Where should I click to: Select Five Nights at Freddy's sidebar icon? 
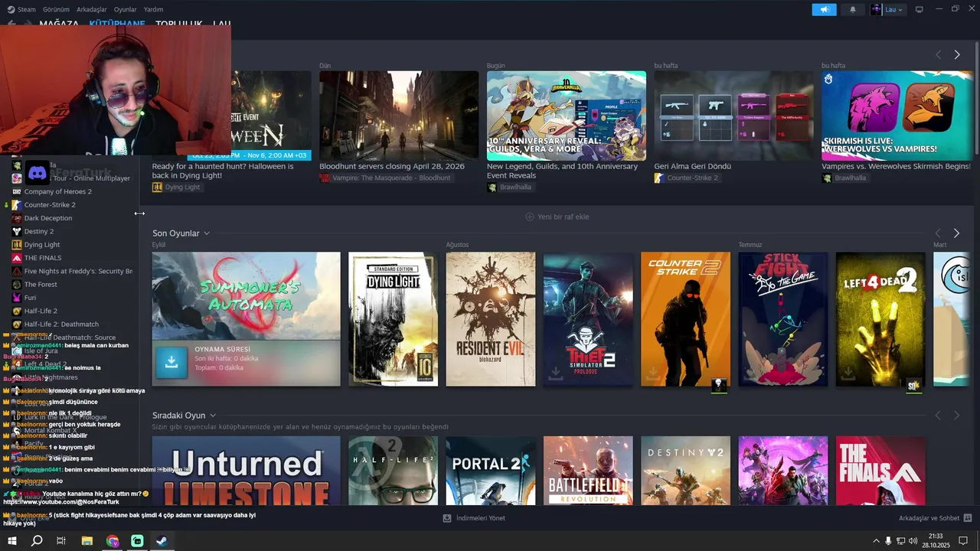point(17,271)
